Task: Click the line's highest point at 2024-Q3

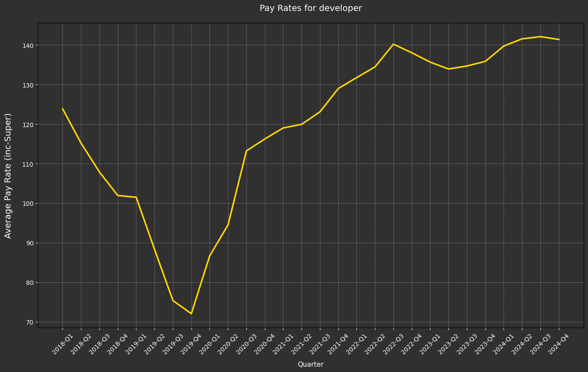Action: coord(540,36)
